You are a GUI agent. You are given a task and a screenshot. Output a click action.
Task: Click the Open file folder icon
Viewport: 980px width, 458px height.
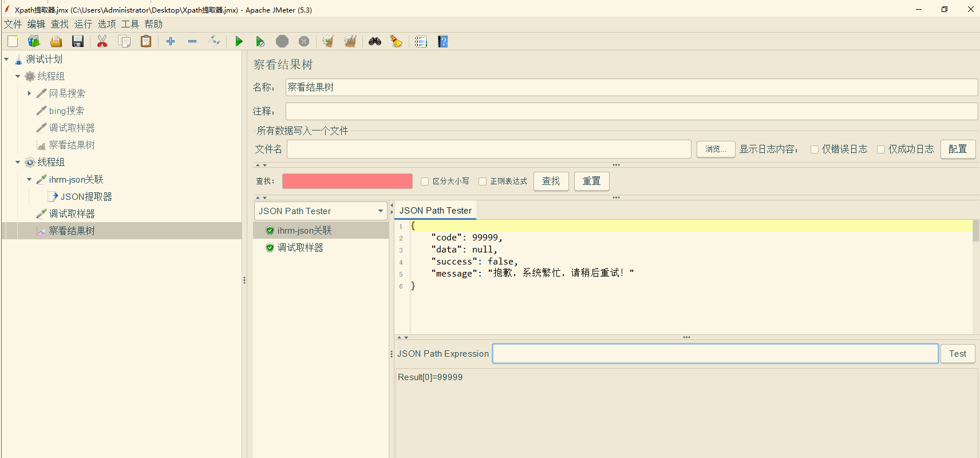click(x=56, y=41)
